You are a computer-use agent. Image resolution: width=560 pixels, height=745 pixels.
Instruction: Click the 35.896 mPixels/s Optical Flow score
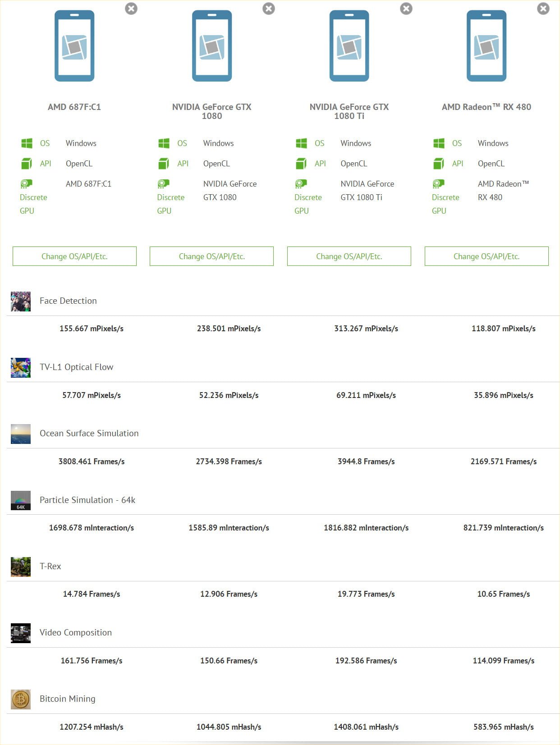[x=504, y=395]
